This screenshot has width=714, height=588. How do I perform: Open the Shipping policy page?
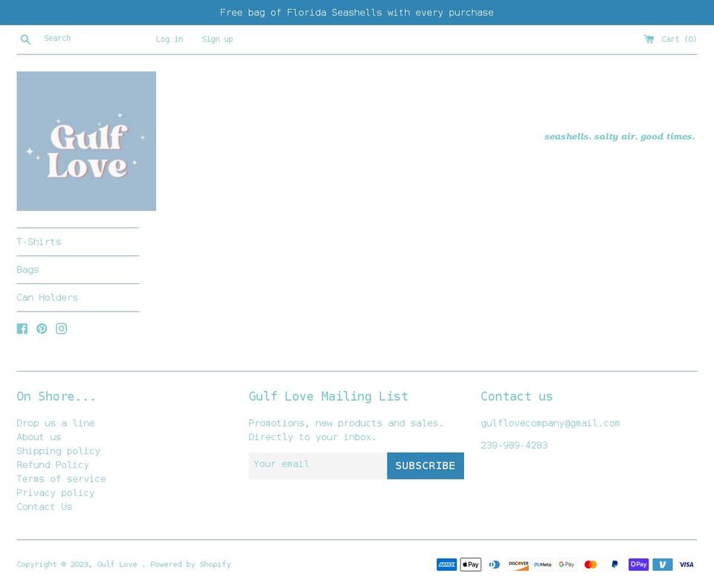(58, 450)
